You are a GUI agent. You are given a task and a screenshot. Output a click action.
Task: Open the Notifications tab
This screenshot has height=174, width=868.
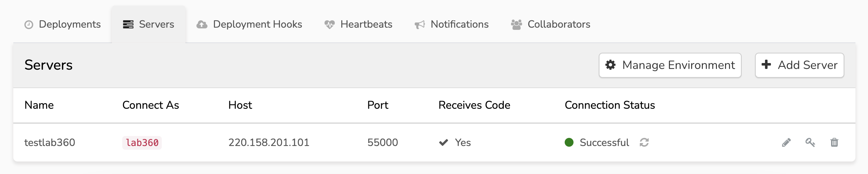coord(451,24)
